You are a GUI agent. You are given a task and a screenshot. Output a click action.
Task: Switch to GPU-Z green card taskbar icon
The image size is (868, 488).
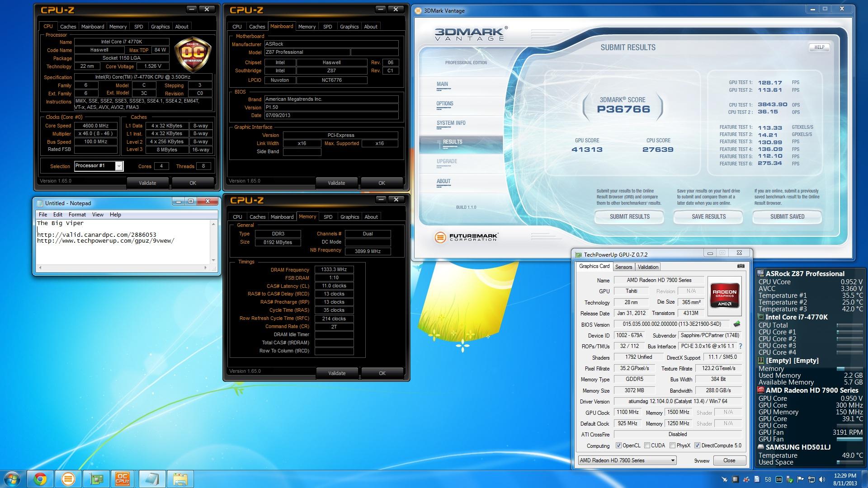coord(96,479)
